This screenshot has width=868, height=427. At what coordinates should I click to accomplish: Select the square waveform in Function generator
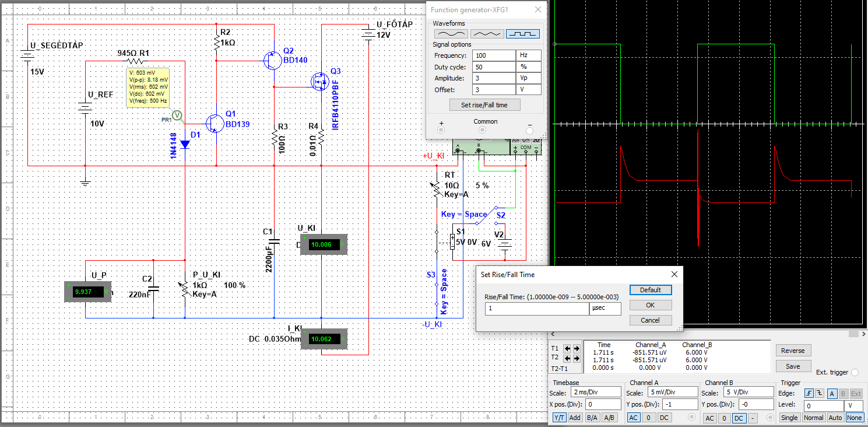(x=523, y=34)
